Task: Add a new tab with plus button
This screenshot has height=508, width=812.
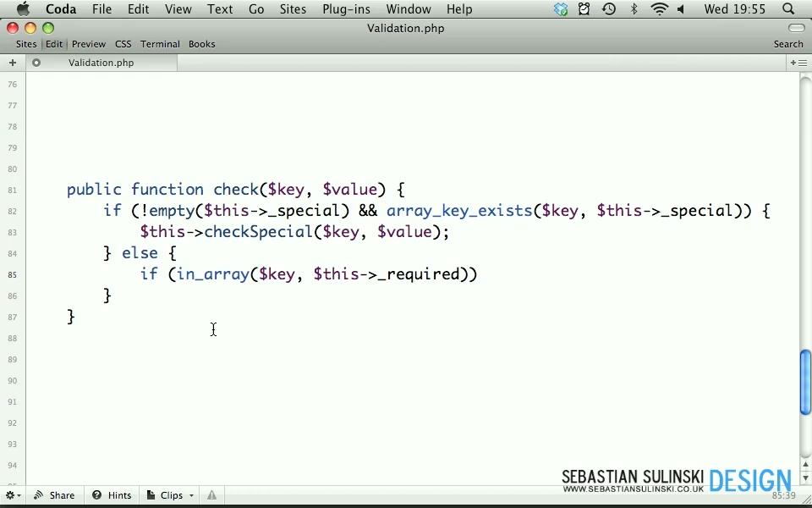Action: click(13, 63)
